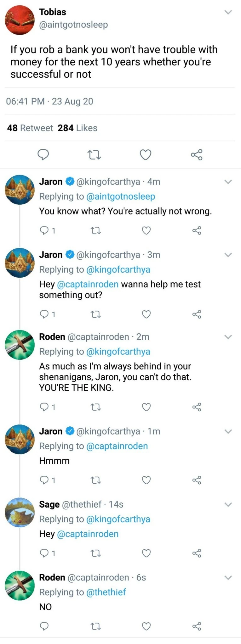This screenshot has height=644, width=241.
Task: Retweet Jaron's 'wanna help me test something' tweet
Action: point(96,314)
